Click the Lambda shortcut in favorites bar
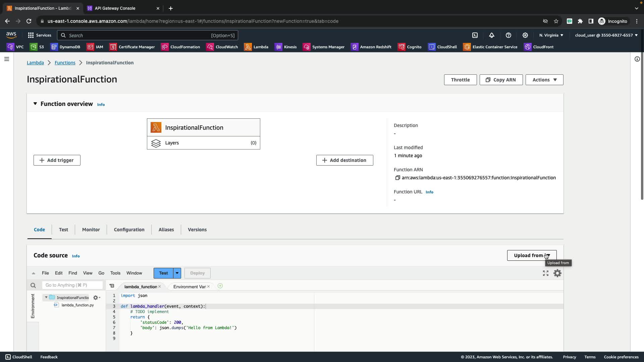 (256, 47)
